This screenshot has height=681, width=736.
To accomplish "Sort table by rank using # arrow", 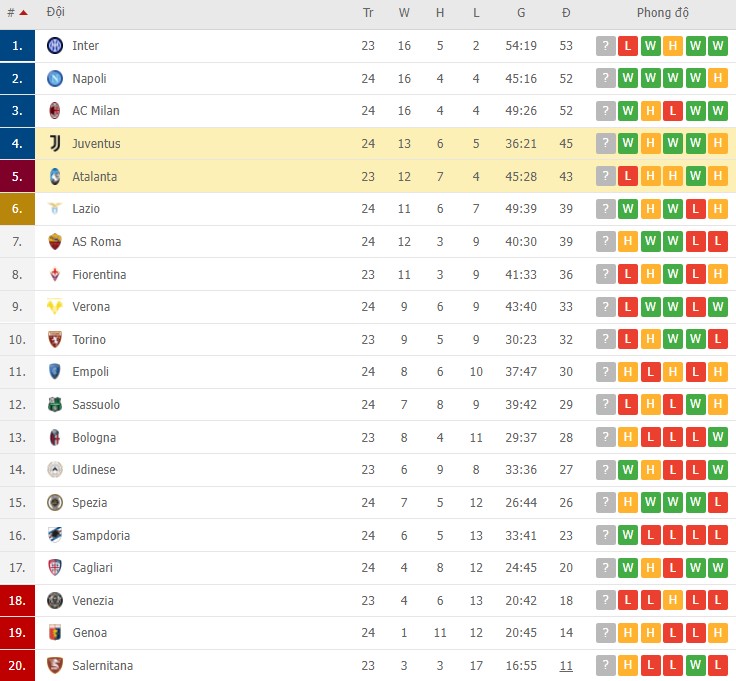I will 17,13.
